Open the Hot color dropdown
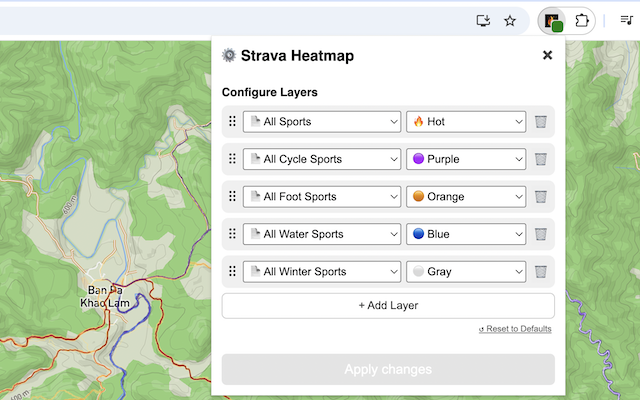This screenshot has height=400, width=640. pos(466,122)
